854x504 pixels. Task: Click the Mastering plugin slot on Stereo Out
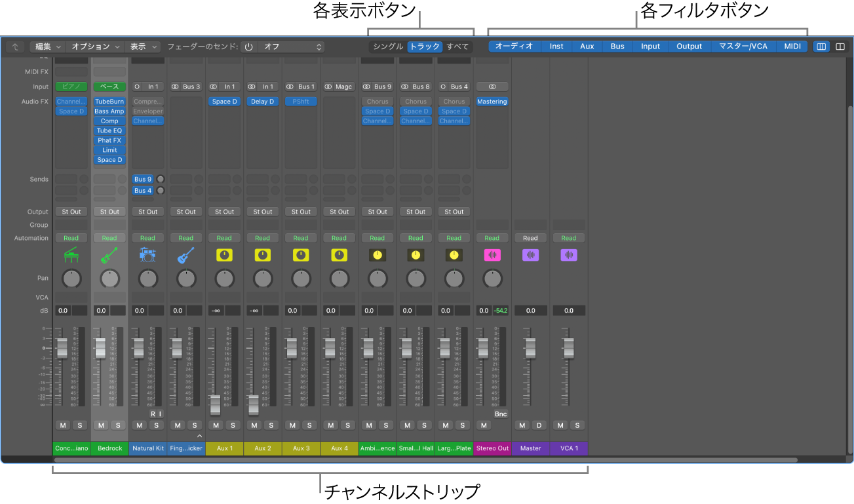point(492,102)
